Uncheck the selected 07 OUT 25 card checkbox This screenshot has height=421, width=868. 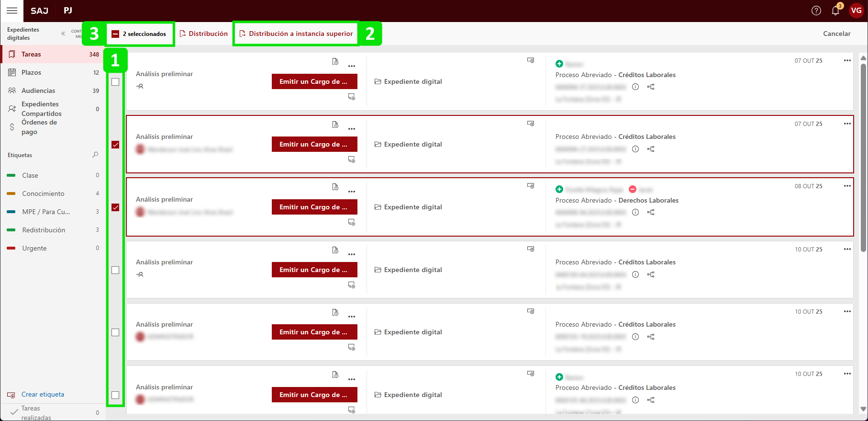(x=115, y=145)
